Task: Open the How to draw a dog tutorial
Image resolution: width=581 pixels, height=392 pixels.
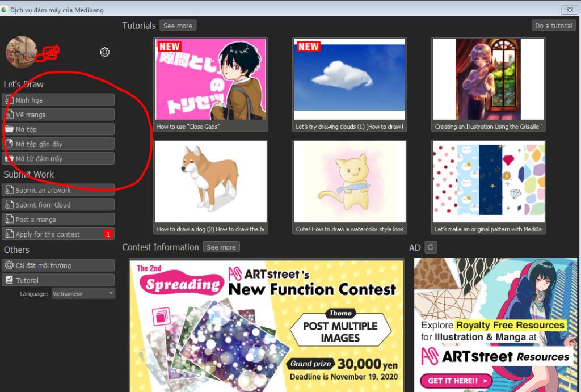Action: (210, 187)
